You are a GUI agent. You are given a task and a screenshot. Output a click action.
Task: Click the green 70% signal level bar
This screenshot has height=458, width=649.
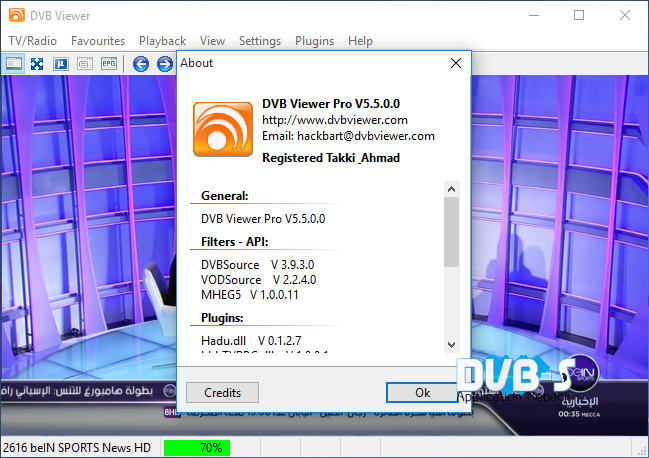[x=197, y=448]
